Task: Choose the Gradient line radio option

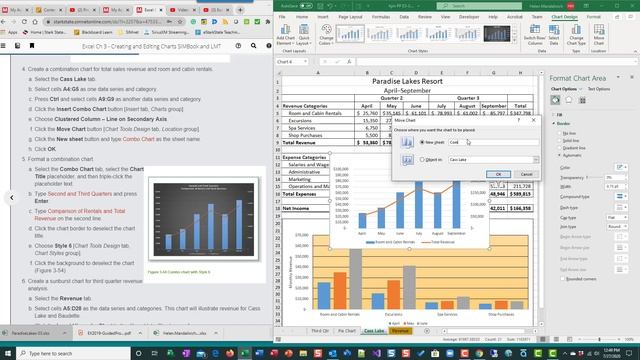Action: tap(560, 148)
